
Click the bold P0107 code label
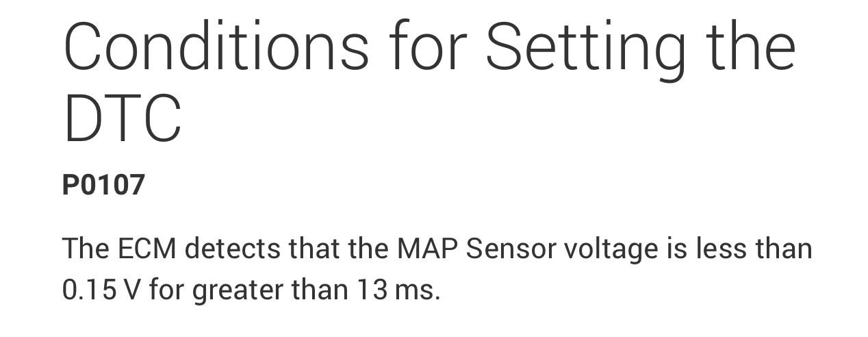click(x=103, y=186)
